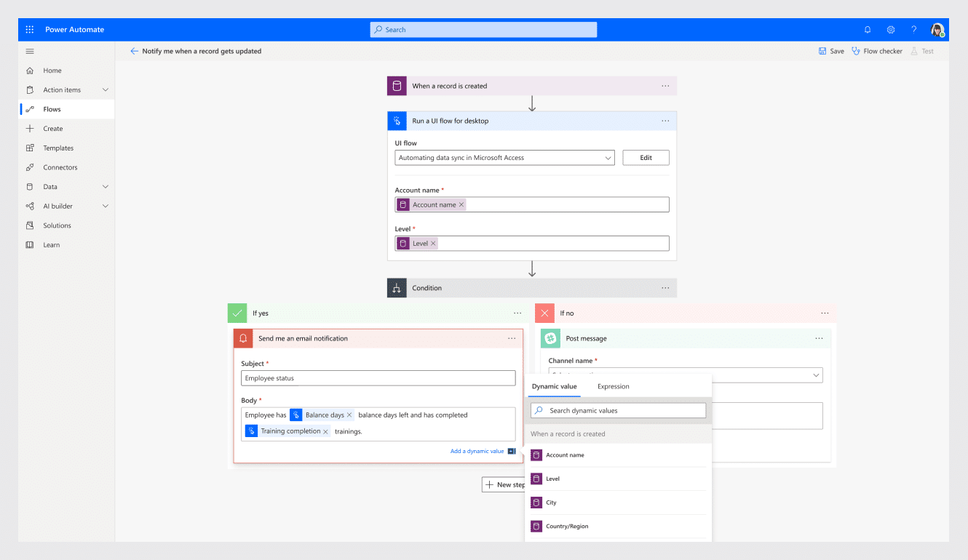Screen dimensions: 968x560
Task: Remove the Level token
Action: [433, 244]
